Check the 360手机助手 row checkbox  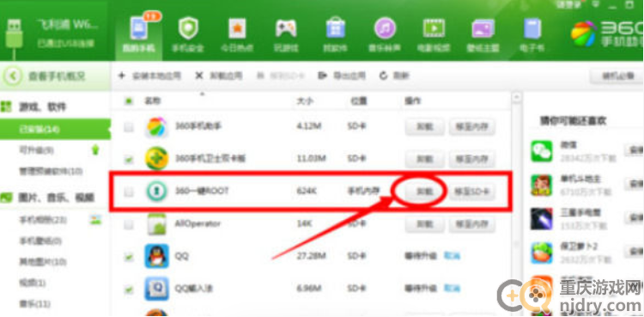[x=129, y=127]
